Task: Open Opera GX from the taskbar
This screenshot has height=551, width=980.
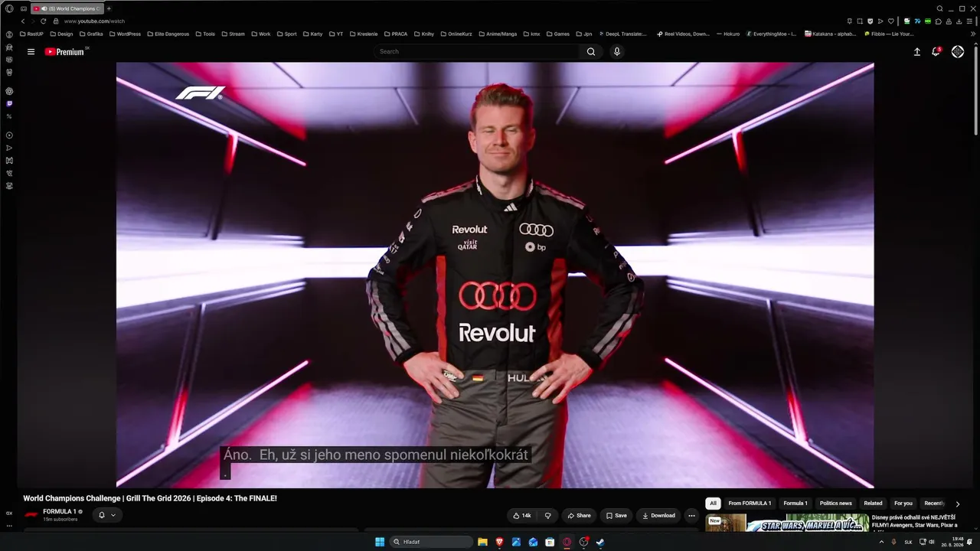Action: [567, 542]
